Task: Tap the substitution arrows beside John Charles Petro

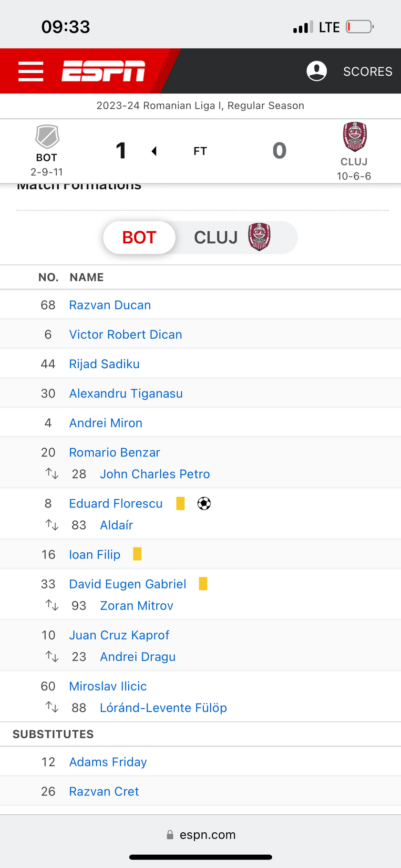Action: [52, 474]
